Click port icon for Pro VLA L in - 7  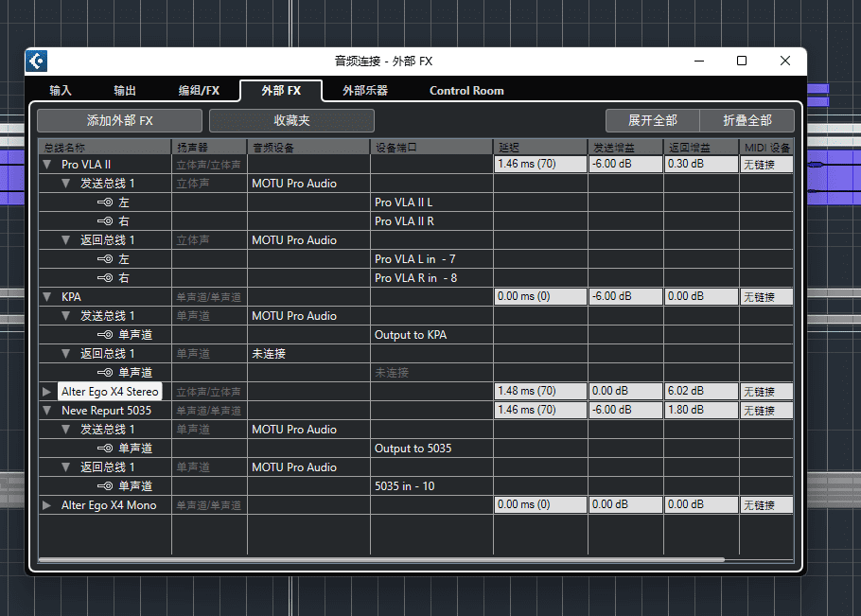pos(105,259)
